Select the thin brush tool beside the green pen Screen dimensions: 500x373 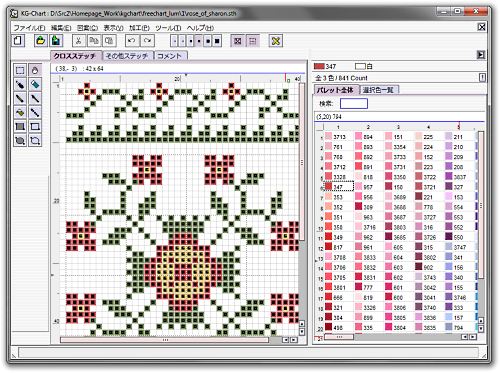pos(35,98)
